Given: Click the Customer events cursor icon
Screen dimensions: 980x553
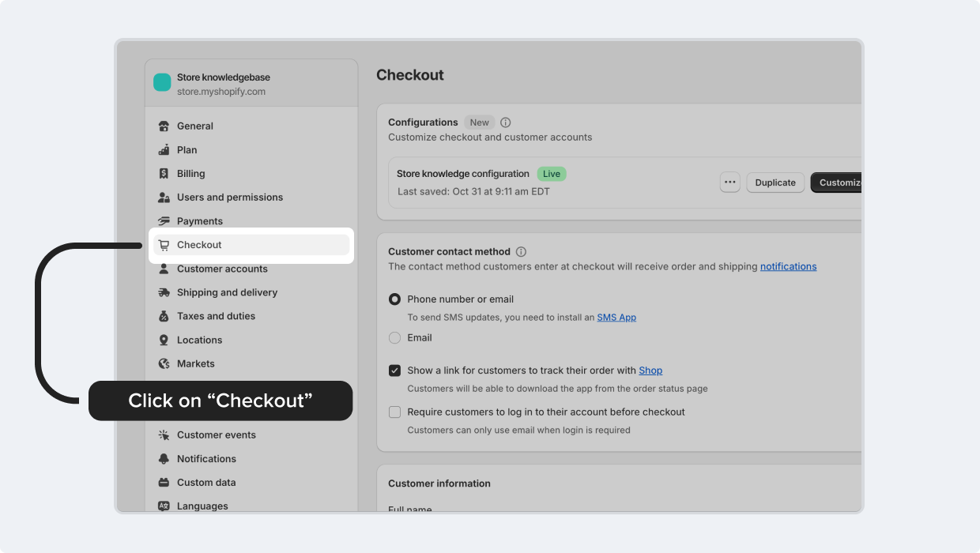Looking at the screenshot, I should tap(164, 434).
